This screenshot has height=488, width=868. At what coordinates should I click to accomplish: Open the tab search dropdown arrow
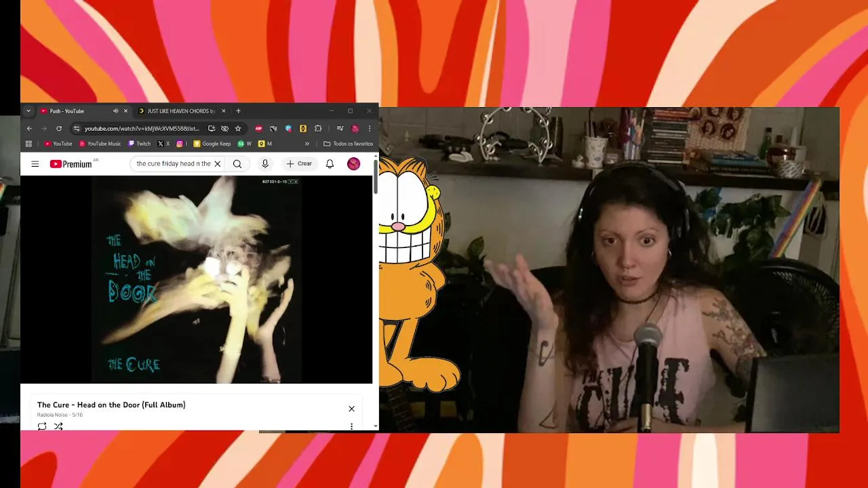coord(28,111)
